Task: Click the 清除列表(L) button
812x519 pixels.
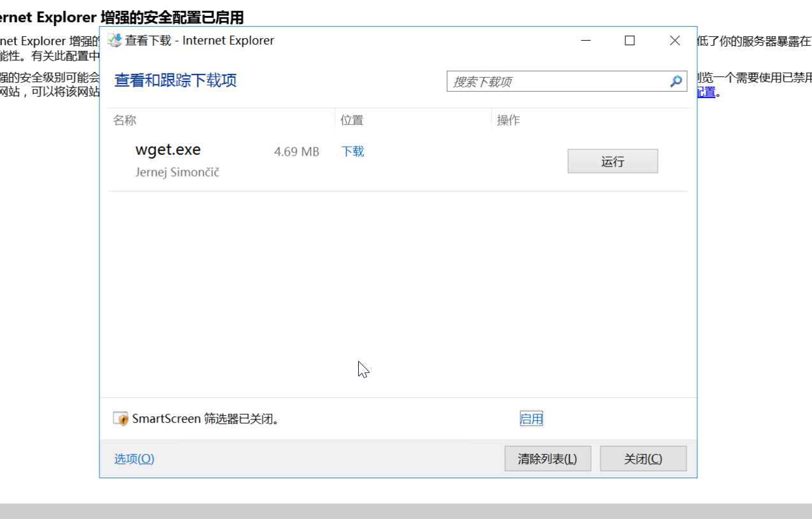Action: point(547,459)
